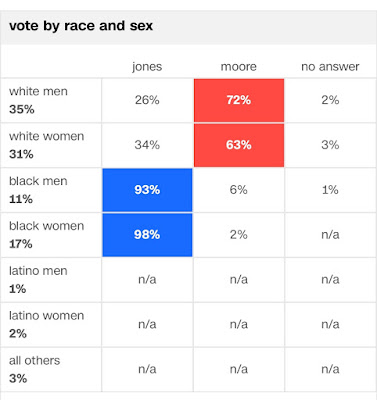This screenshot has width=377, height=400.
Task: Click the 'jones' column header
Action: (x=147, y=67)
